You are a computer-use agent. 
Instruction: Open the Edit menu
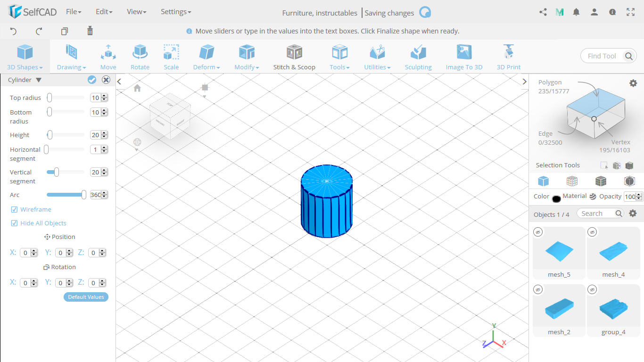(104, 12)
